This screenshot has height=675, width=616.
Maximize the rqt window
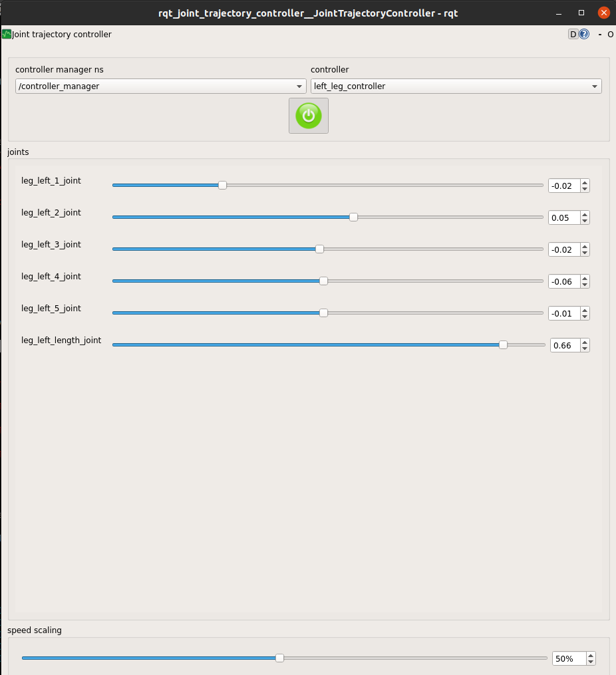[x=581, y=13]
